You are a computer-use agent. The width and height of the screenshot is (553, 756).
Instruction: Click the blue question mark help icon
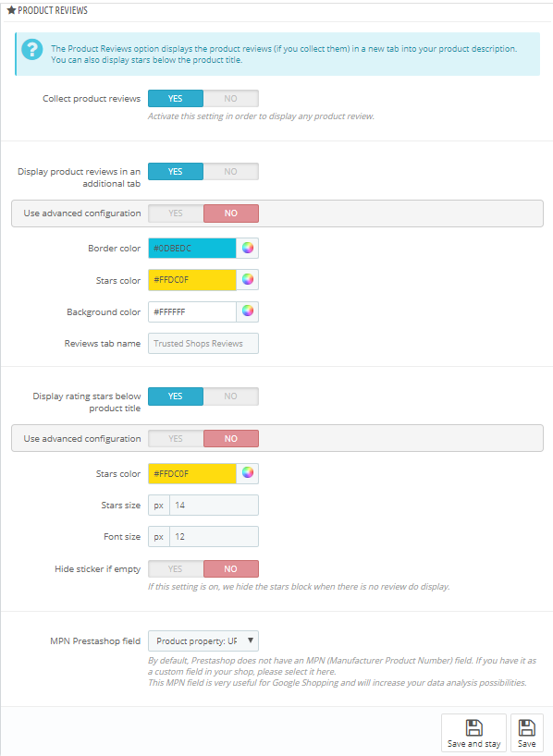click(31, 49)
